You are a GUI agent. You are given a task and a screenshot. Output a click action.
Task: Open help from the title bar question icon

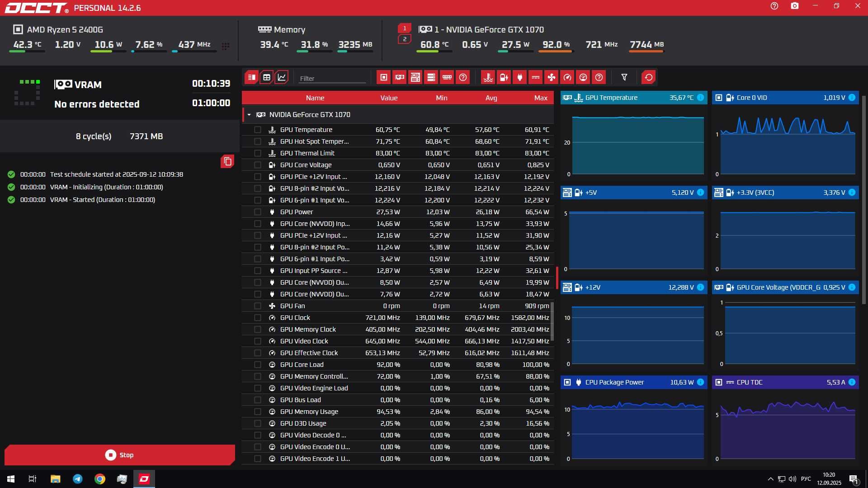click(x=774, y=6)
